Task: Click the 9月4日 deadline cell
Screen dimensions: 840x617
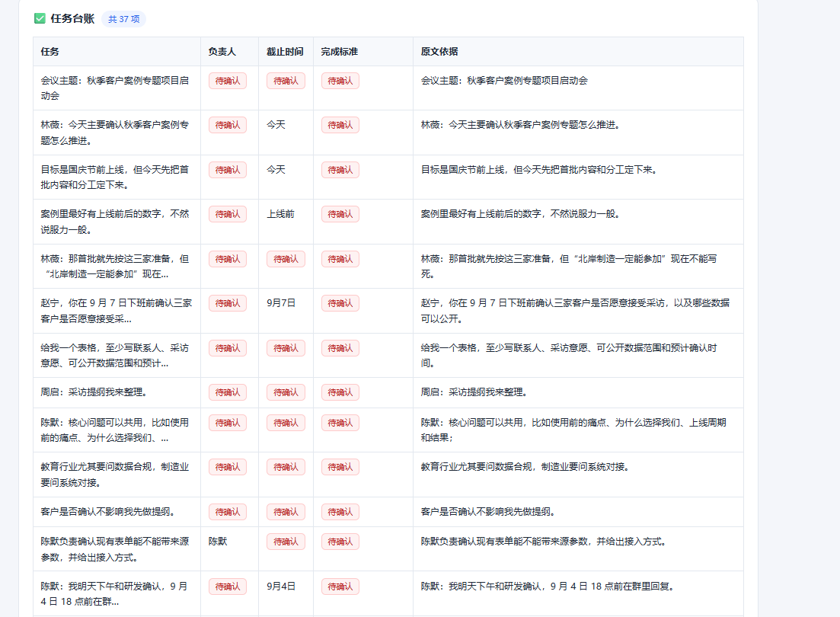Action: tap(281, 587)
